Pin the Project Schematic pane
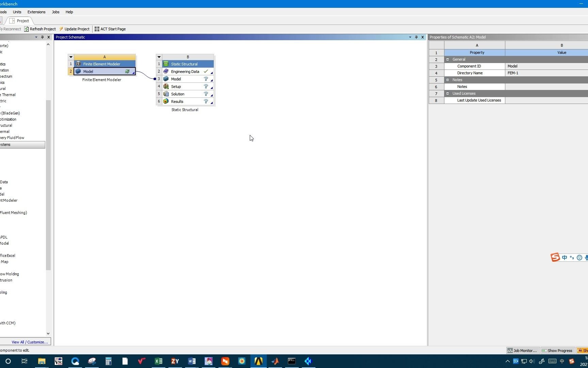Screen dimensions: 588x368 (x=416, y=37)
